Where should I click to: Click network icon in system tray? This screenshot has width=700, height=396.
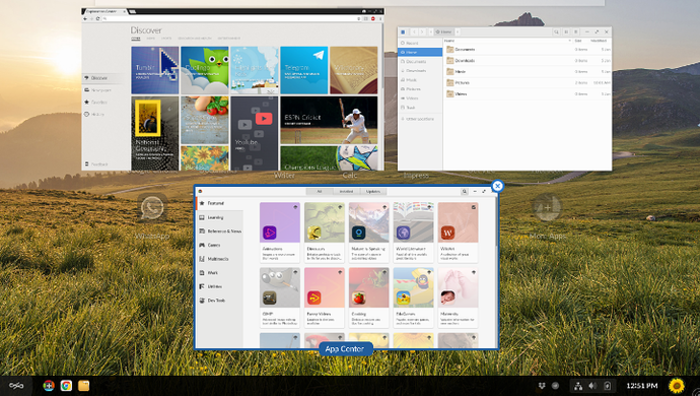click(578, 386)
